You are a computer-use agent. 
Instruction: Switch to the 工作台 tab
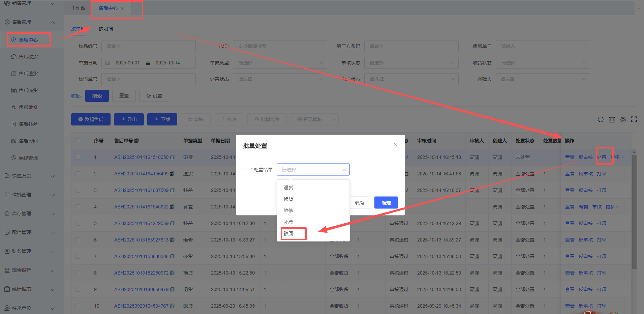[x=78, y=8]
